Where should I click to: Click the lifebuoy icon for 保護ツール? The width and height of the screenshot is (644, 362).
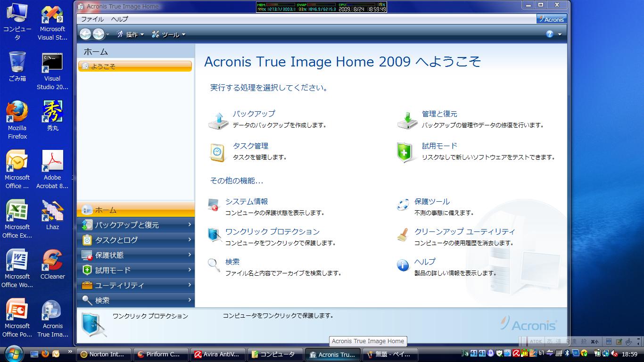pos(403,205)
